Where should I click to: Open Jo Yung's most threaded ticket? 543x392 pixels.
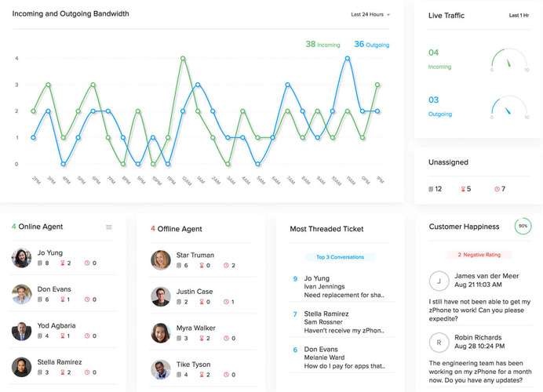click(341, 286)
